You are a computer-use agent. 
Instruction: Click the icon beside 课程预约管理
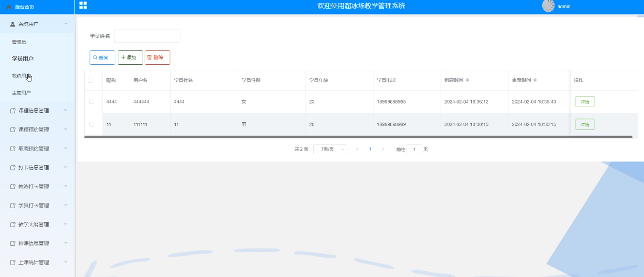pos(13,129)
